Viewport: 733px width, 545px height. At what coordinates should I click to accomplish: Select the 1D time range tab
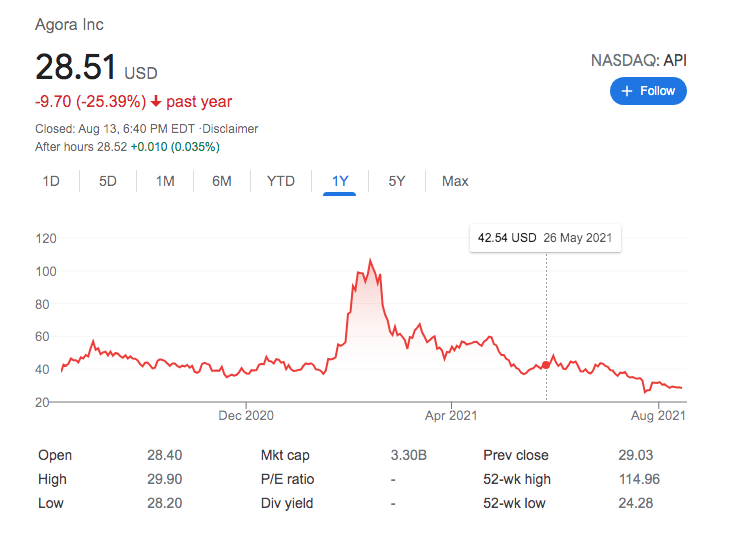(51, 181)
